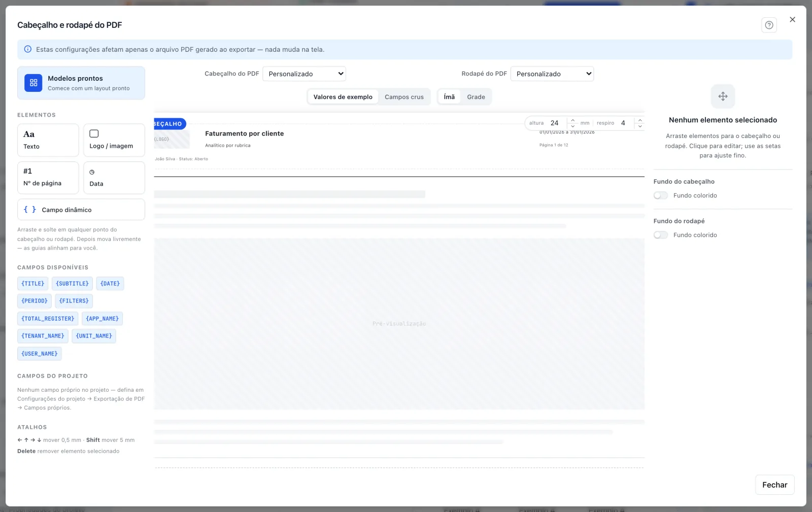This screenshot has height=512, width=812.
Task: Click the {TITLE} field chip
Action: tap(33, 284)
